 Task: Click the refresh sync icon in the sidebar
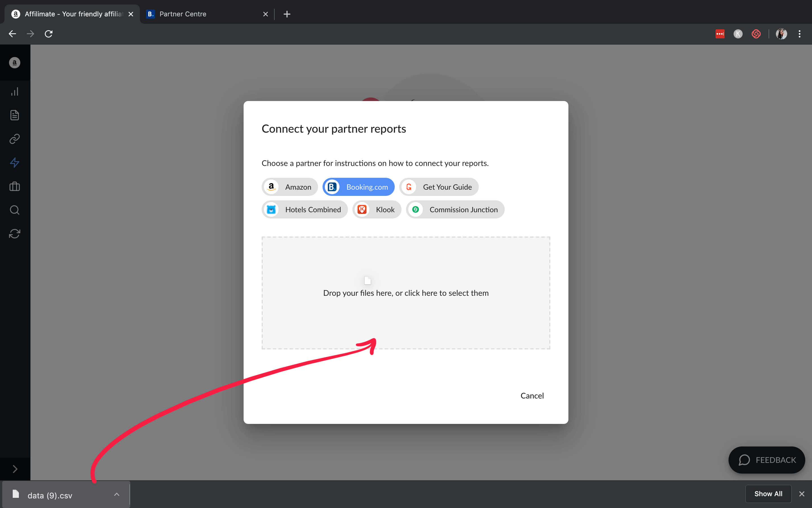coord(14,233)
